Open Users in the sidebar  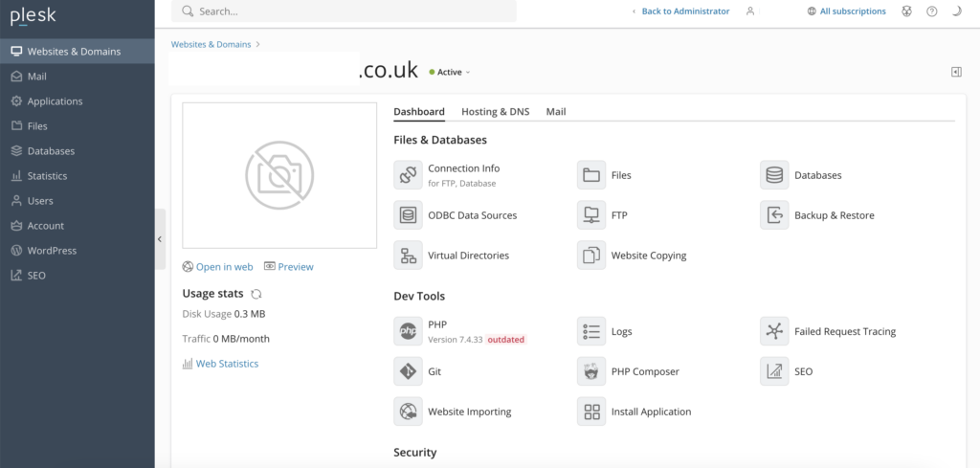point(78,201)
